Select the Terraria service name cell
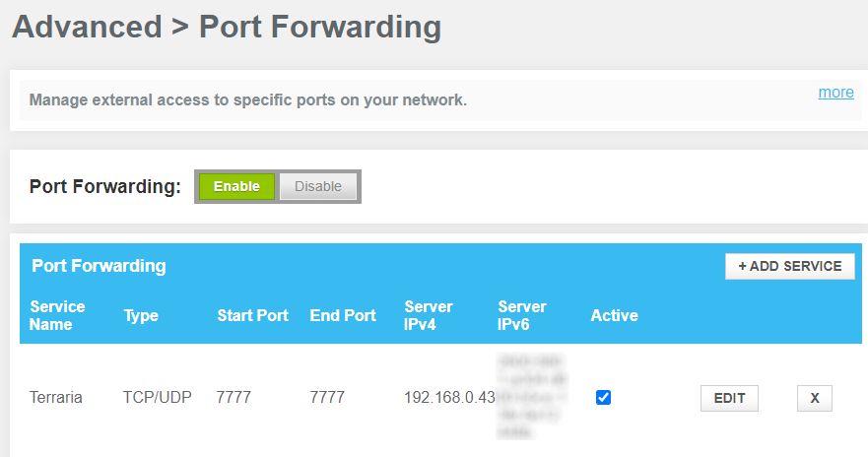 point(56,398)
